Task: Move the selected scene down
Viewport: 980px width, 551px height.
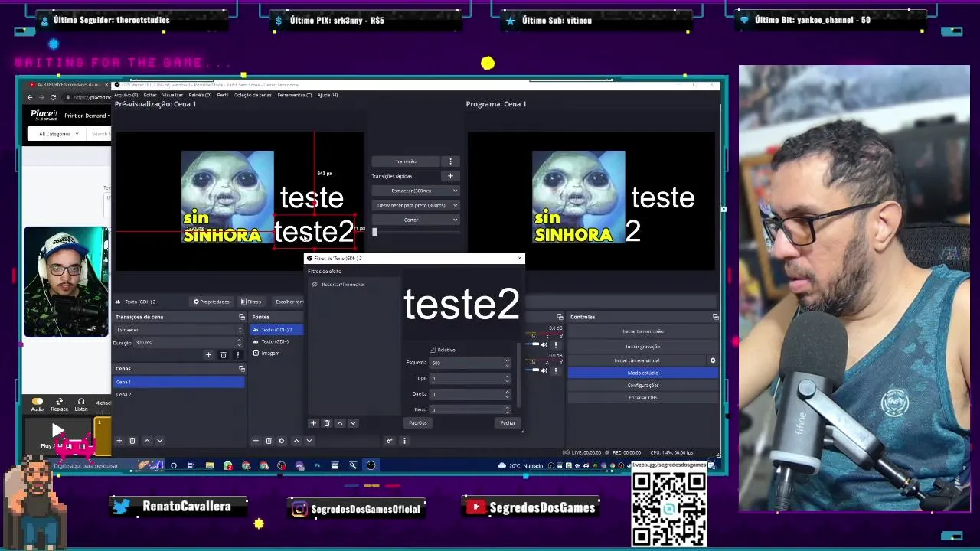Action: point(159,441)
